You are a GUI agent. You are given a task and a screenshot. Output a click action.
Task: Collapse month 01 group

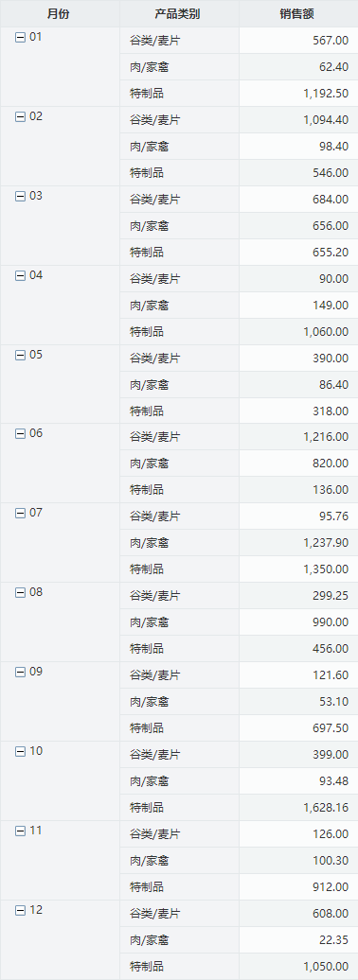(20, 38)
